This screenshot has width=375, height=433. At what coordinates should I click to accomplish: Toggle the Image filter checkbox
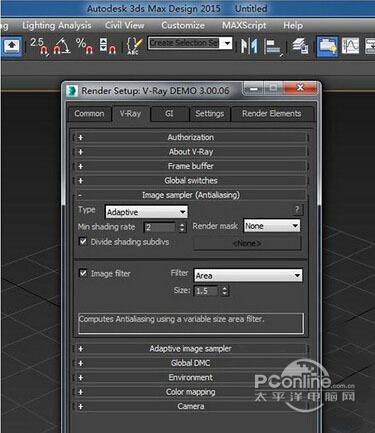83,273
